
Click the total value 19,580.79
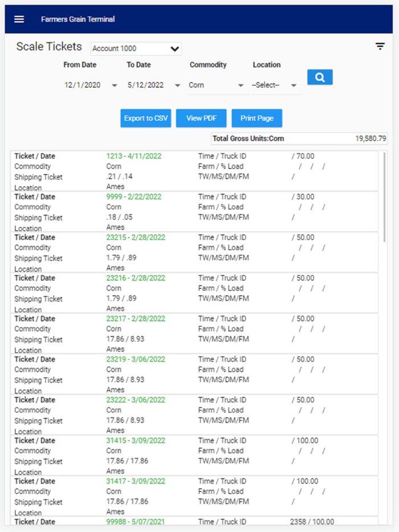point(370,138)
